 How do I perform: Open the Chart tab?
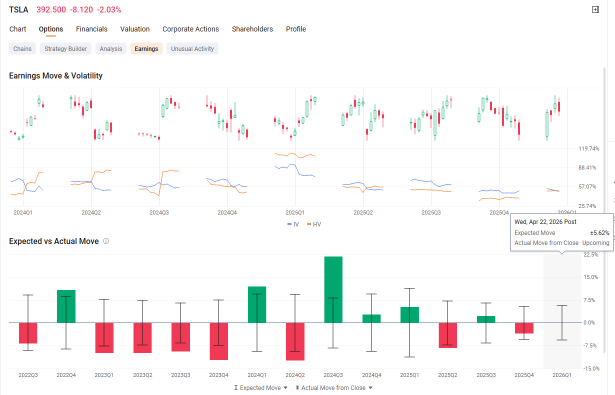[x=18, y=29]
